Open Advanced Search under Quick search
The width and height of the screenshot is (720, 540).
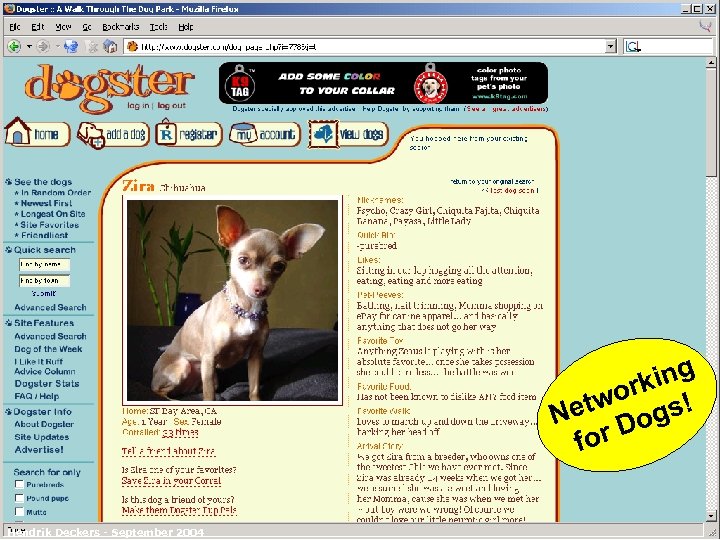[x=50, y=308]
